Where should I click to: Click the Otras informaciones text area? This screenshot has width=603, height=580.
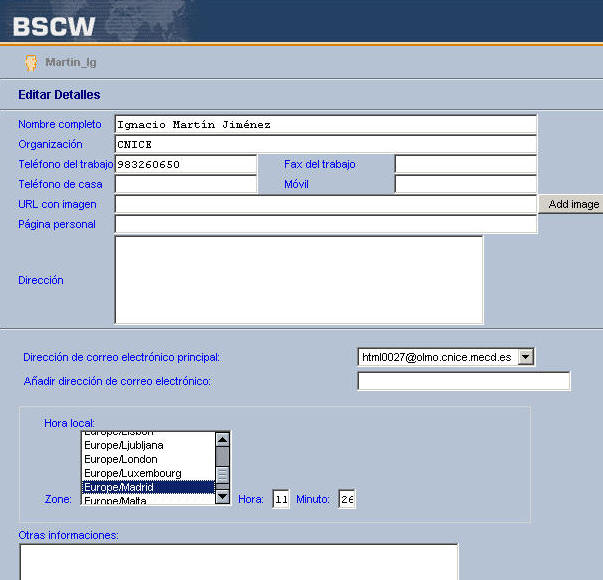(x=238, y=562)
